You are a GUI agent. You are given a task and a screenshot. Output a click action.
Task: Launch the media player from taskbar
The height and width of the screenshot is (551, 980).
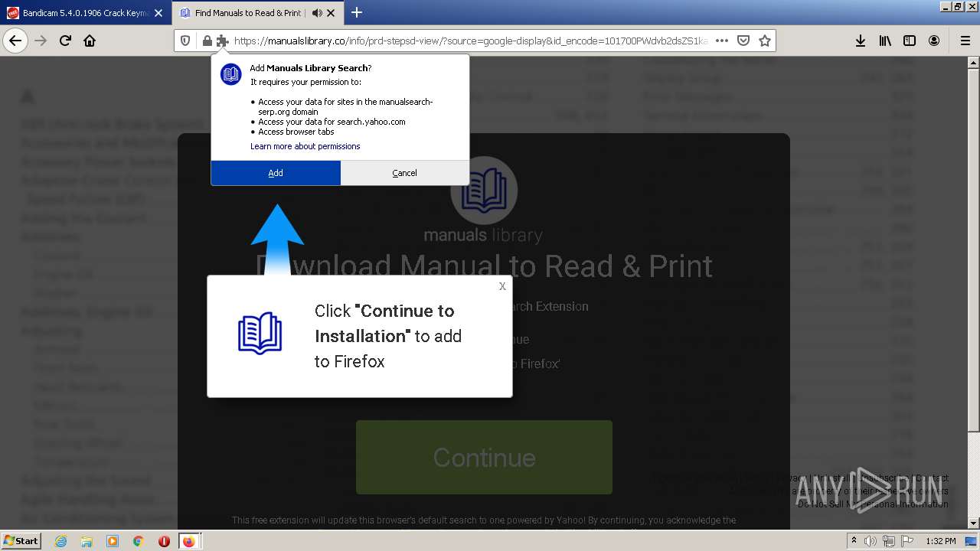[113, 541]
